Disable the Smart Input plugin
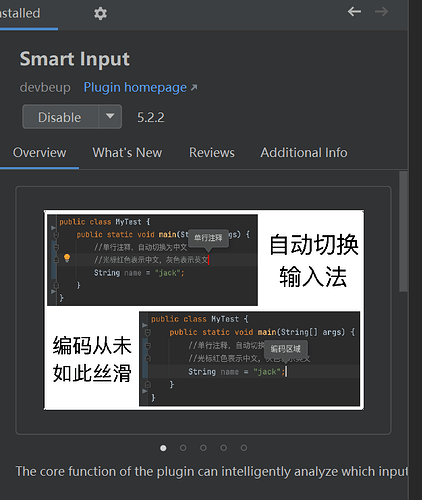 [x=60, y=117]
